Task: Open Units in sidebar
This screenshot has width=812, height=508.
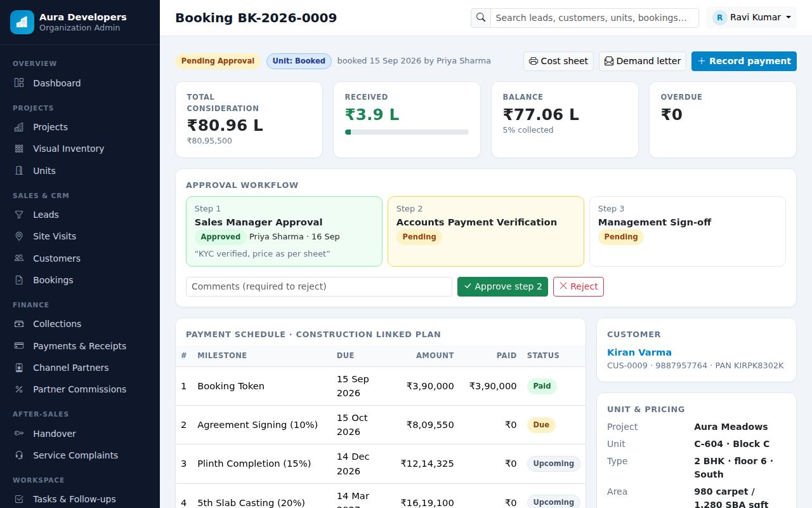Action: coord(80,171)
